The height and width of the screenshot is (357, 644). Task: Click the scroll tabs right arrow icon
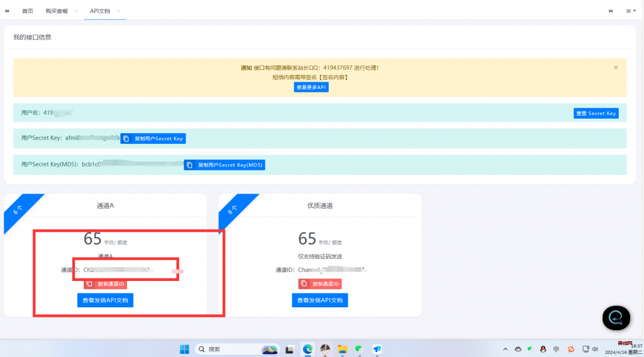[611, 11]
